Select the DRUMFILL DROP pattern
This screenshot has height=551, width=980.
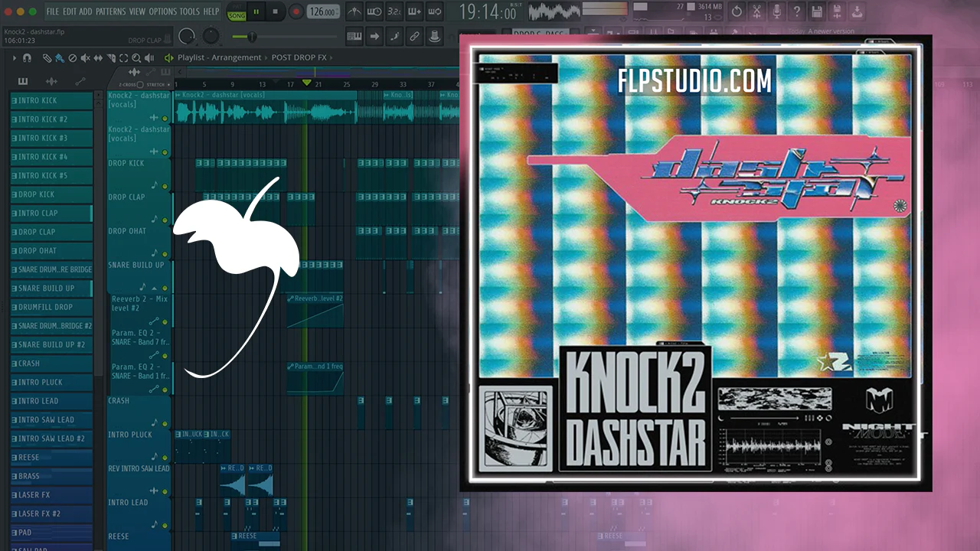coord(51,307)
